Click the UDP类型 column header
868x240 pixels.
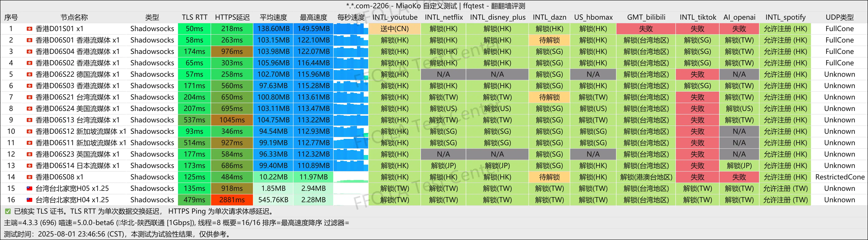[839, 17]
